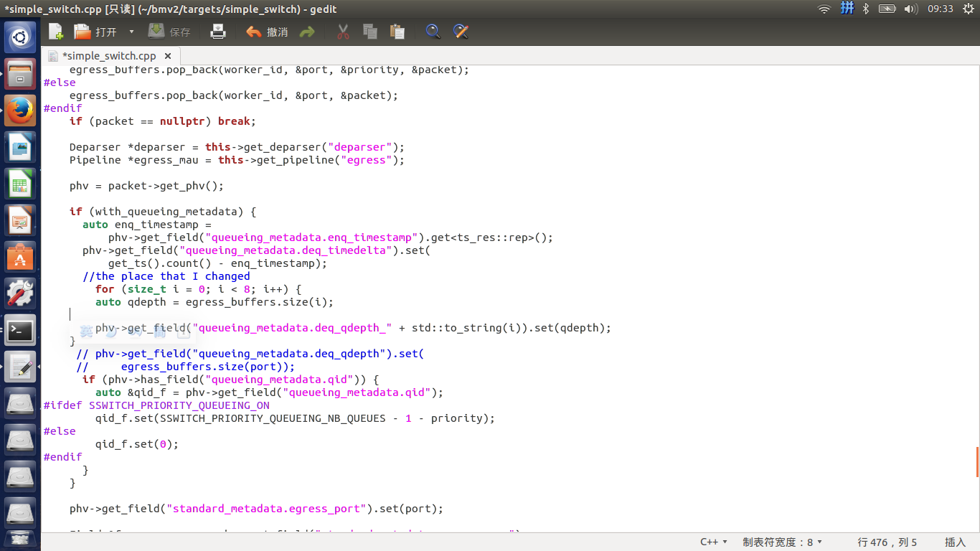
Task: Create a new document in gedit
Action: pyautogui.click(x=55, y=31)
